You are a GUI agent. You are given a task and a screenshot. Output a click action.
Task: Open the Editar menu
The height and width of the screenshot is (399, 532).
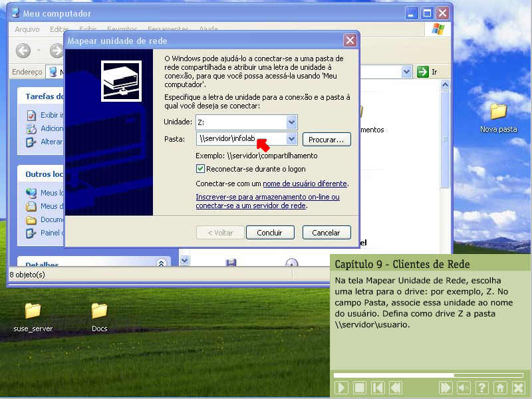pyautogui.click(x=59, y=29)
